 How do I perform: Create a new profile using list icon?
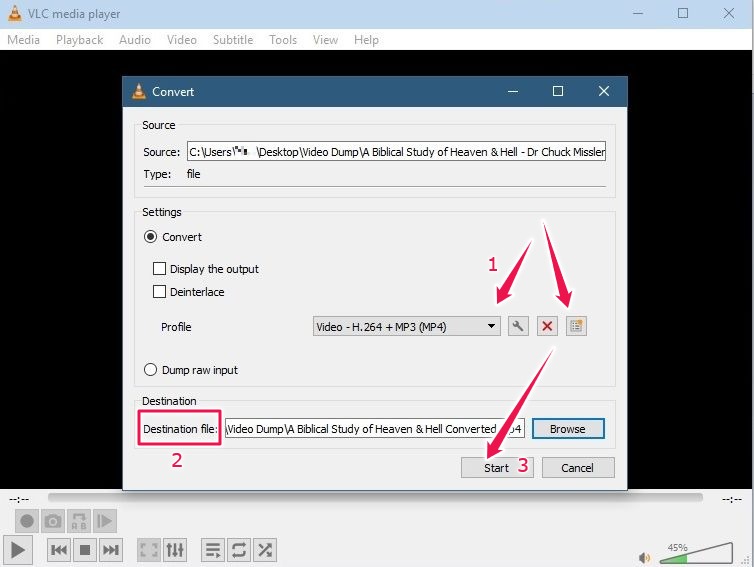(x=576, y=326)
